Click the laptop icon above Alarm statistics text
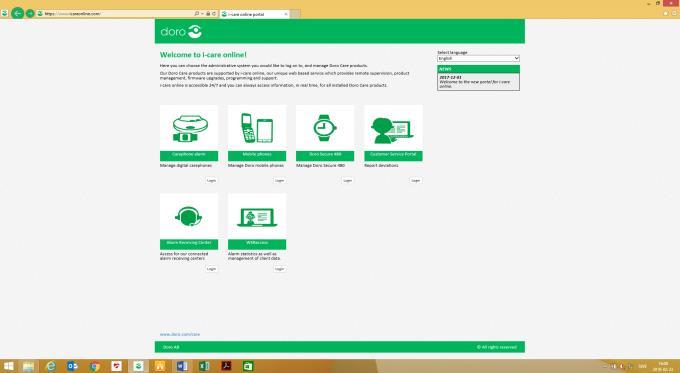 point(257,216)
